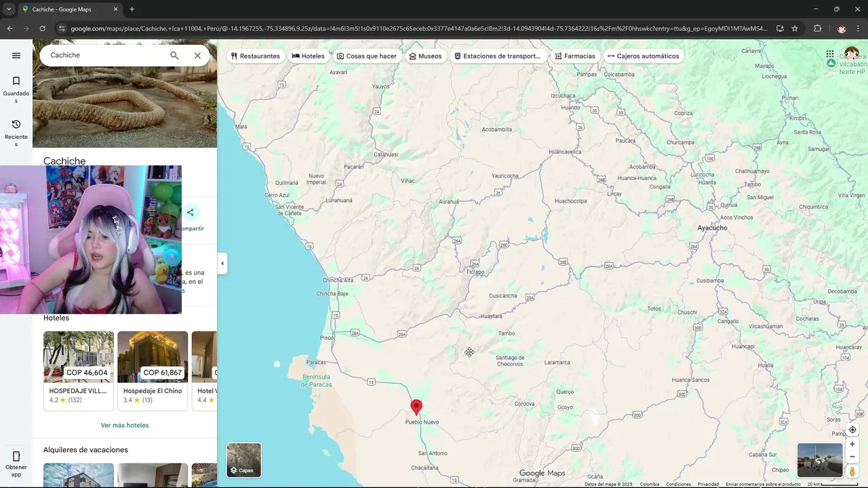Center map on my location

click(x=852, y=430)
